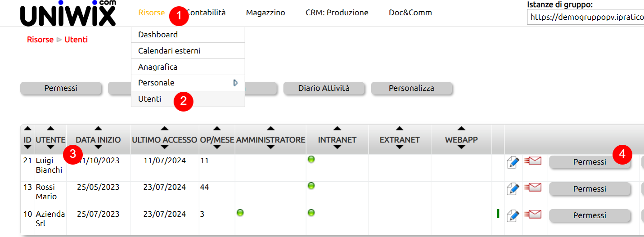Image resolution: width=644 pixels, height=237 pixels.
Task: Open the Magazzino menu
Action: coord(266,13)
